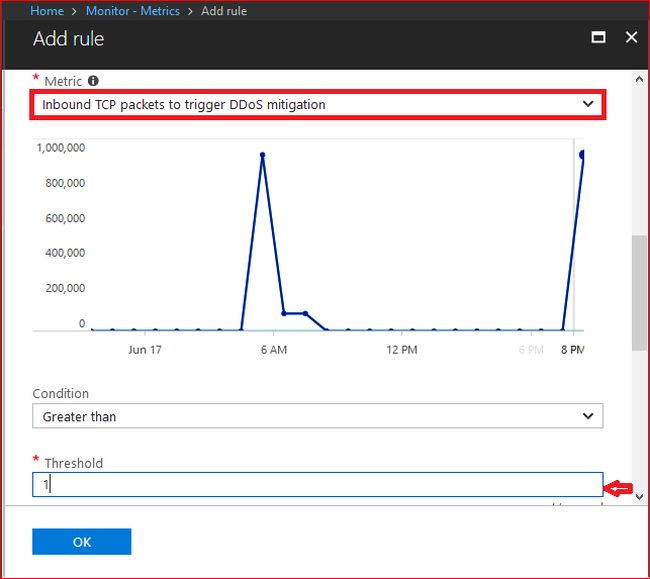Viewport: 650px width, 579px height.
Task: Click the Jun 17 x-axis label
Action: point(145,350)
